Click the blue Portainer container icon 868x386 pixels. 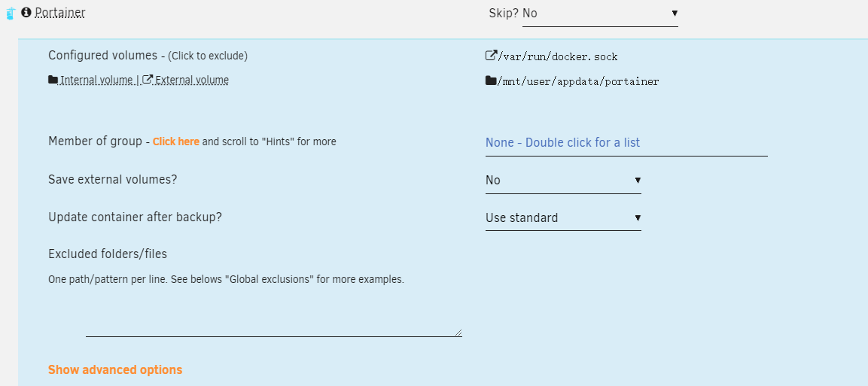(x=10, y=14)
